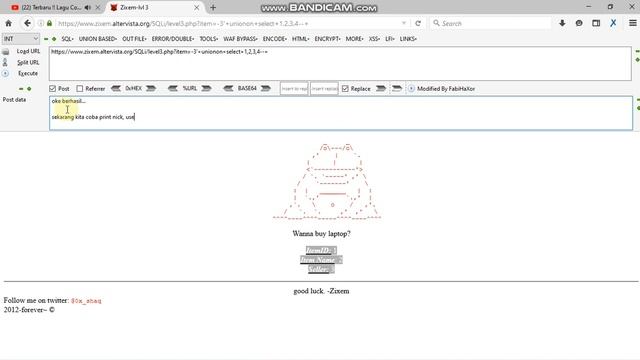The image size is (640, 360).
Task: Reload page with refresh icon
Action: click(x=418, y=24)
